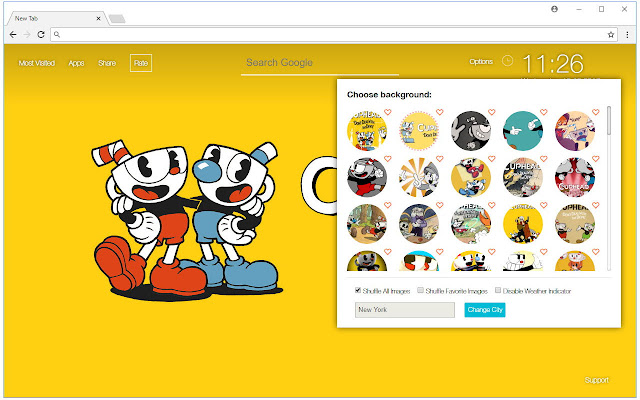640x400 pixels.
Task: Click the heart on the teal hands thumbnail
Action: pos(544,112)
